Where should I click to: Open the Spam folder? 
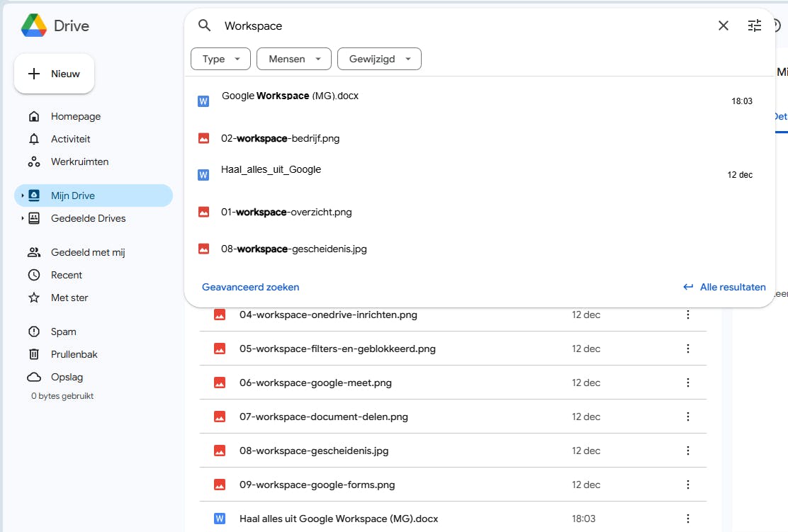[x=63, y=332]
